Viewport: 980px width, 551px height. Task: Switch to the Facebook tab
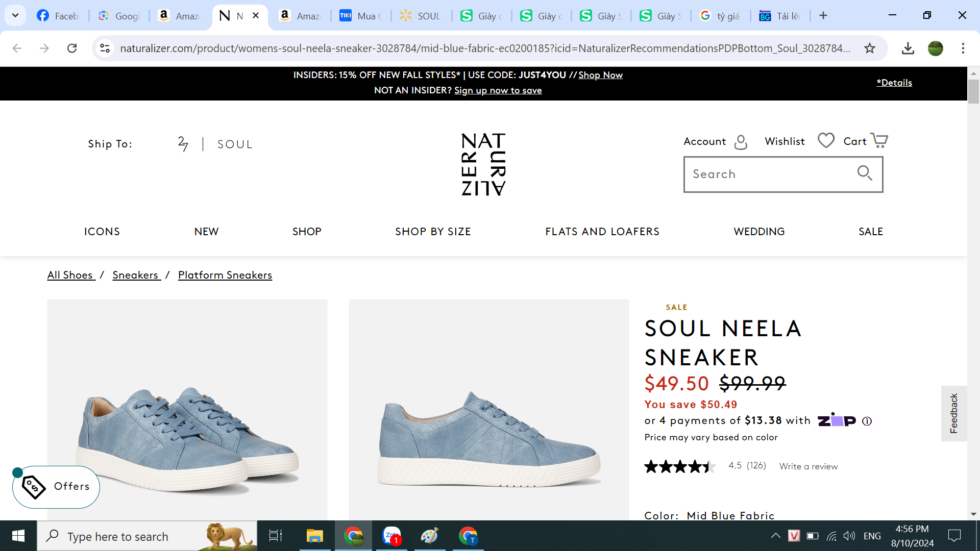coord(59,16)
